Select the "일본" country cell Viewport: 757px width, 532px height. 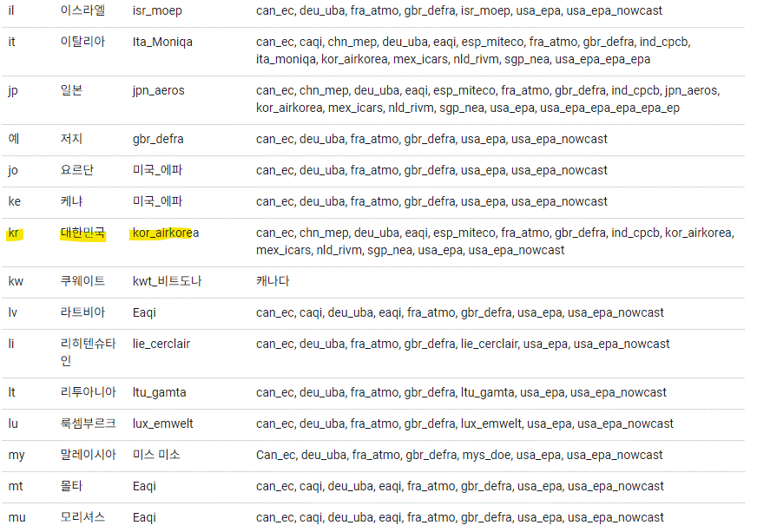(71, 90)
